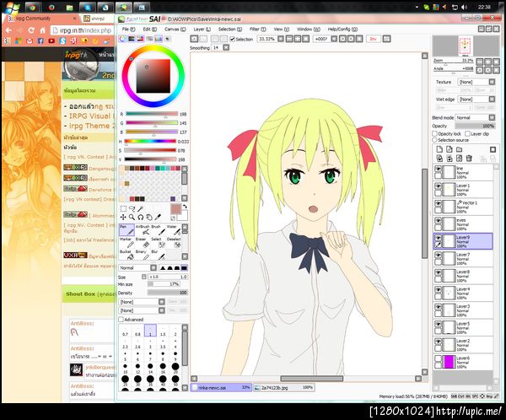506x420 pixels.
Task: Select brush size 5 preset
Action: (125, 357)
